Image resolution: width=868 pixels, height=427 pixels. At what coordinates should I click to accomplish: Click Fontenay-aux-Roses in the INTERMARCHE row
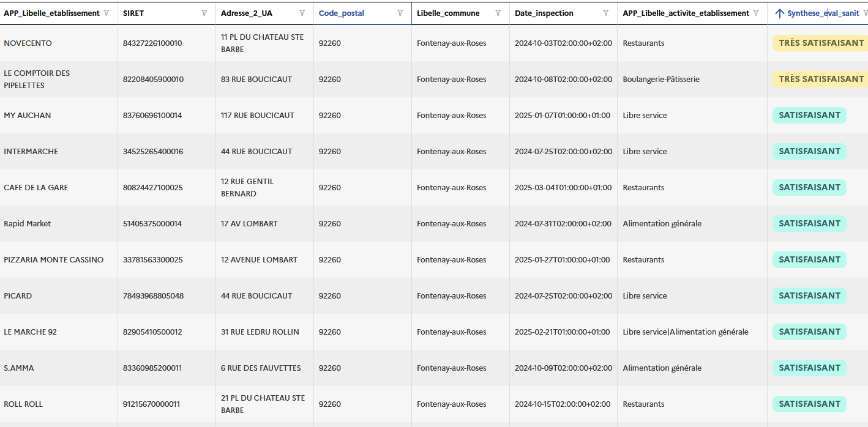452,151
